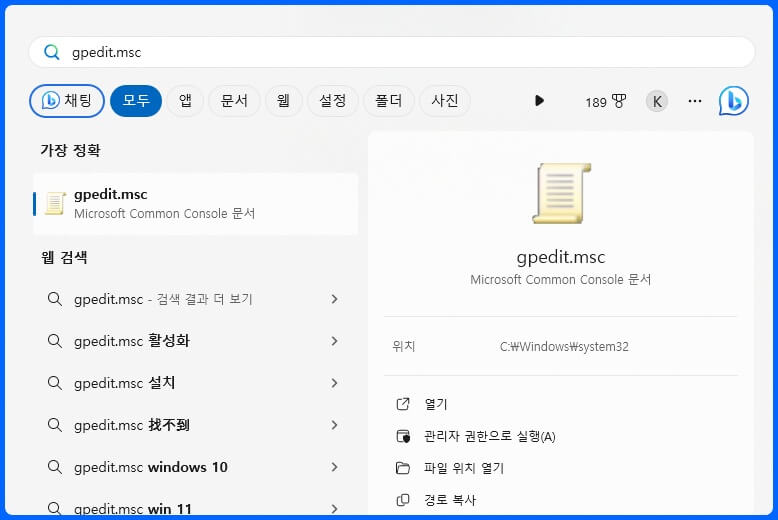
Task: Click the search magnifier icon in search box
Action: 52,52
